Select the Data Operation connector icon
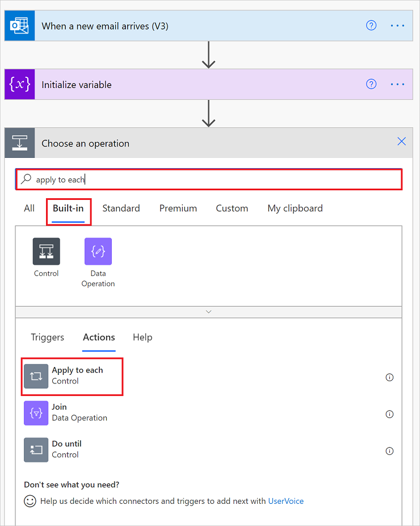Screen dimensions: 420x526 98,251
